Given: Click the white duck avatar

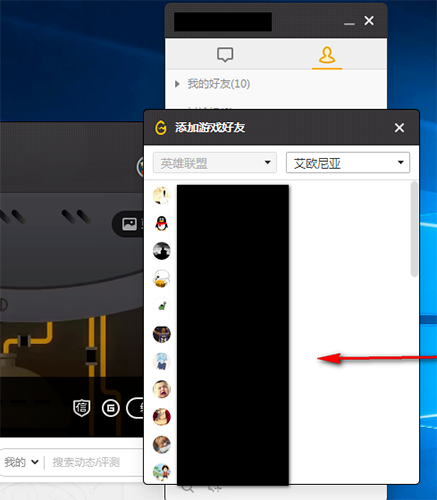Looking at the screenshot, I should (162, 278).
